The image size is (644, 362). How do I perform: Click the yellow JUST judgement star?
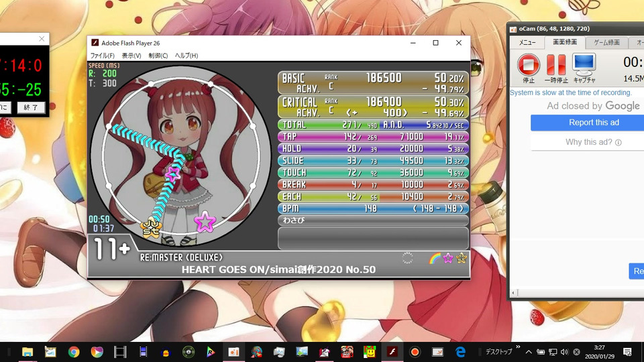(x=151, y=228)
